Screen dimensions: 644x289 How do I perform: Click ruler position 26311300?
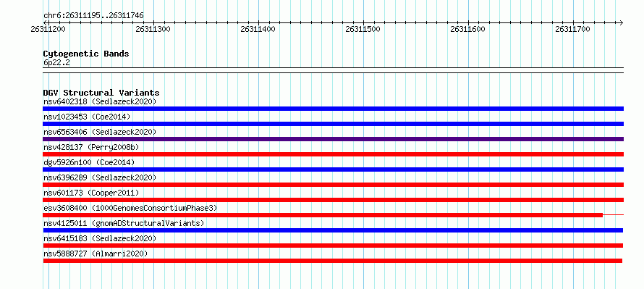coord(153,29)
